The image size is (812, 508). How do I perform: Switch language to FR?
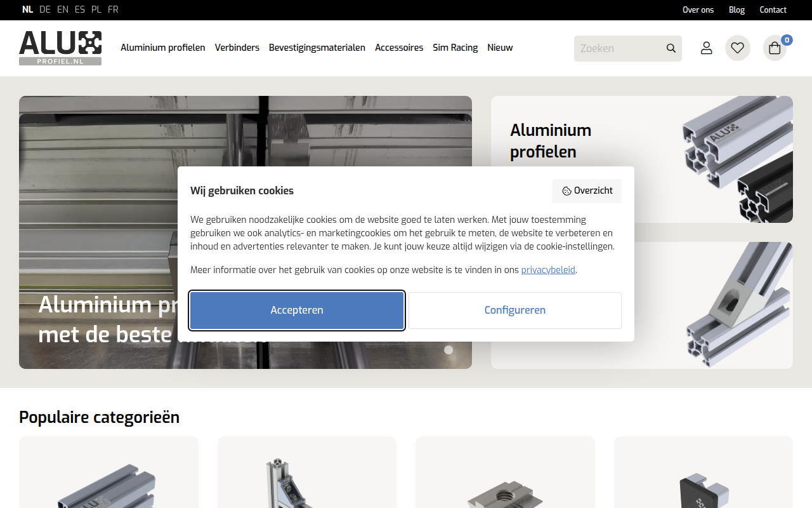(113, 10)
